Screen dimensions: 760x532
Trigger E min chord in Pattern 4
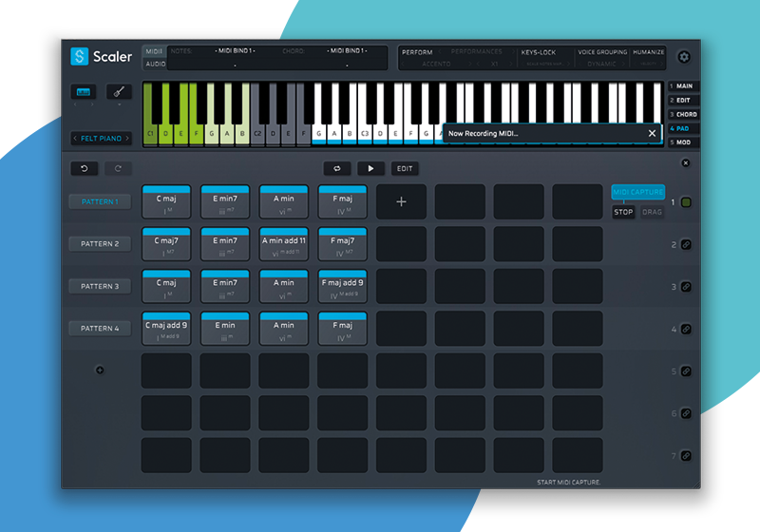pyautogui.click(x=225, y=328)
